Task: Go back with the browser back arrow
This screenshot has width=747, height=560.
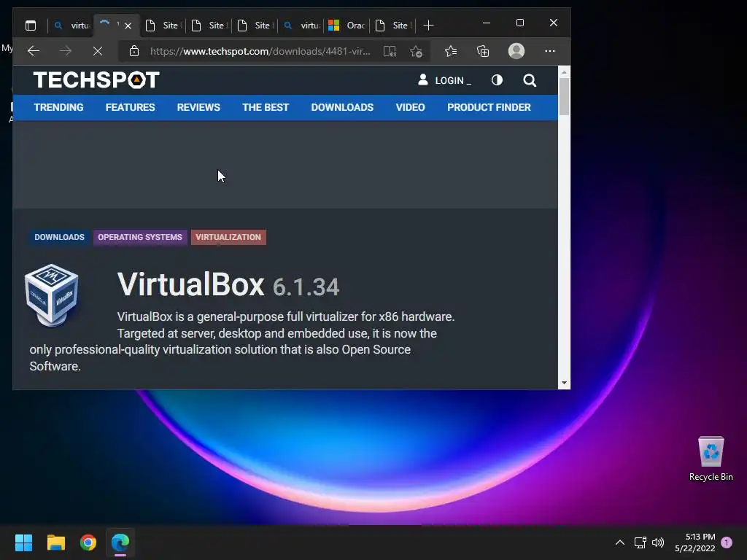Action: 34,51
